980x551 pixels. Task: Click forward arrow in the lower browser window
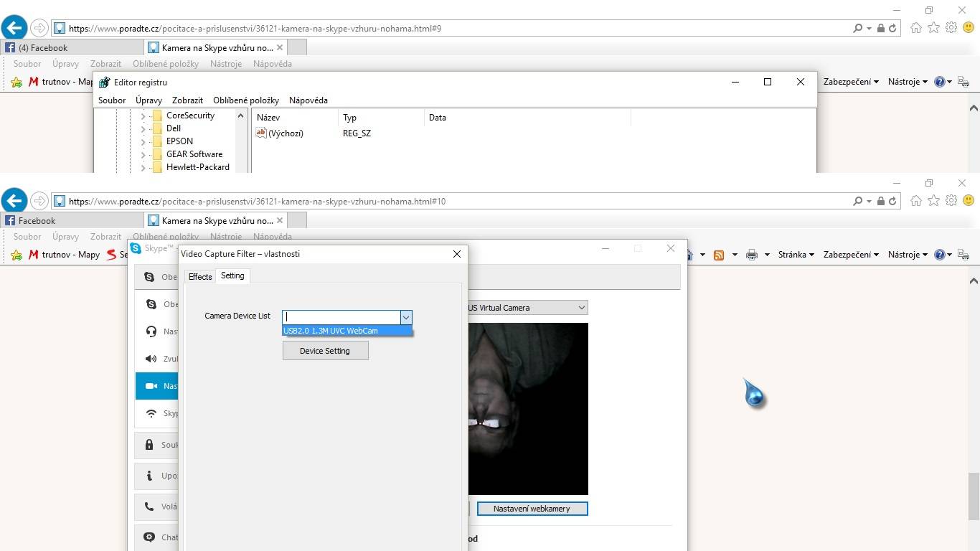click(x=39, y=201)
